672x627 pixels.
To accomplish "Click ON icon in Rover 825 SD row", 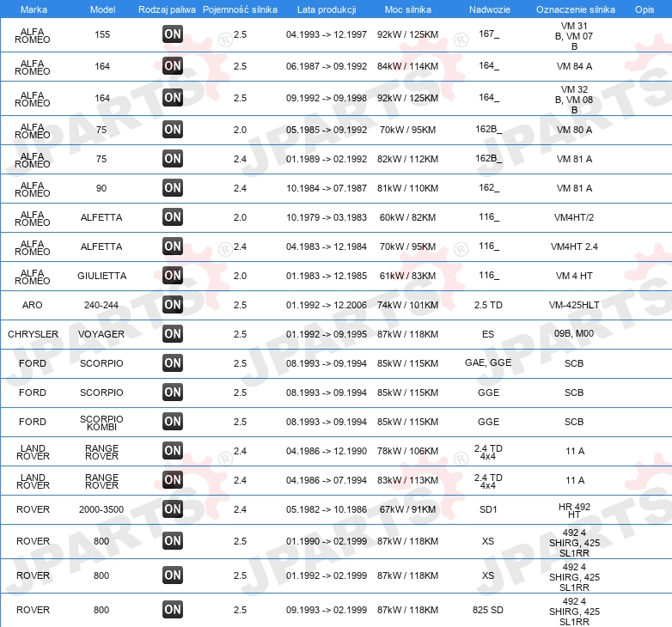I will (173, 610).
